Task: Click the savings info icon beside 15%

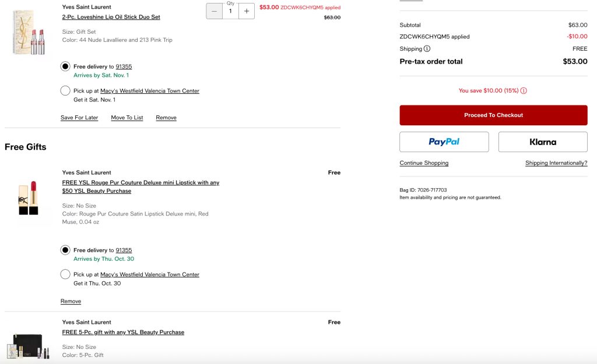Action: (x=524, y=91)
